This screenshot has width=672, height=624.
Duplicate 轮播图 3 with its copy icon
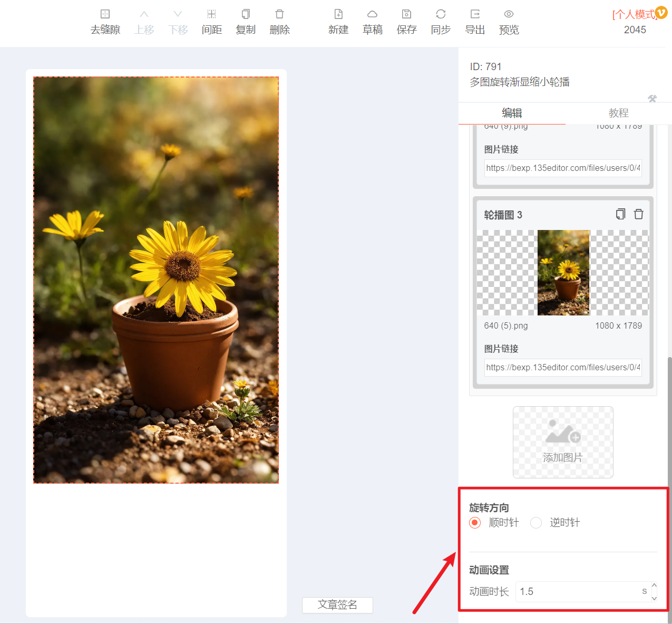point(621,214)
